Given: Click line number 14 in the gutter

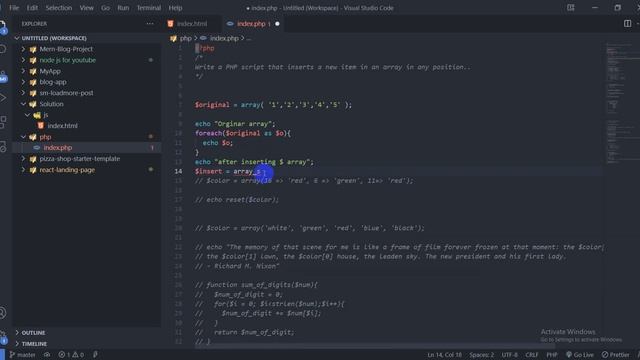Looking at the screenshot, I should [178, 171].
